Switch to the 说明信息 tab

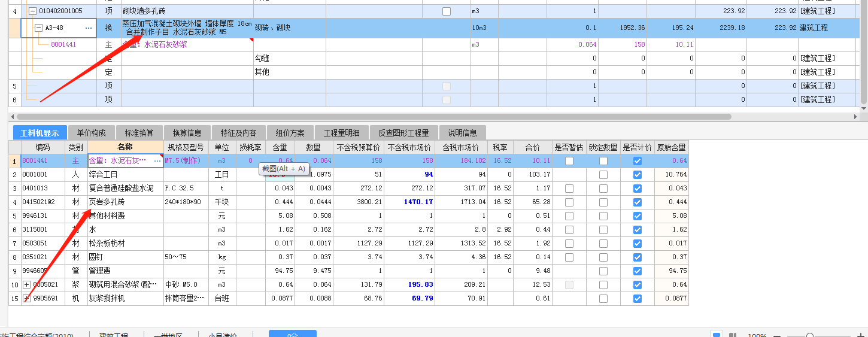tap(462, 133)
